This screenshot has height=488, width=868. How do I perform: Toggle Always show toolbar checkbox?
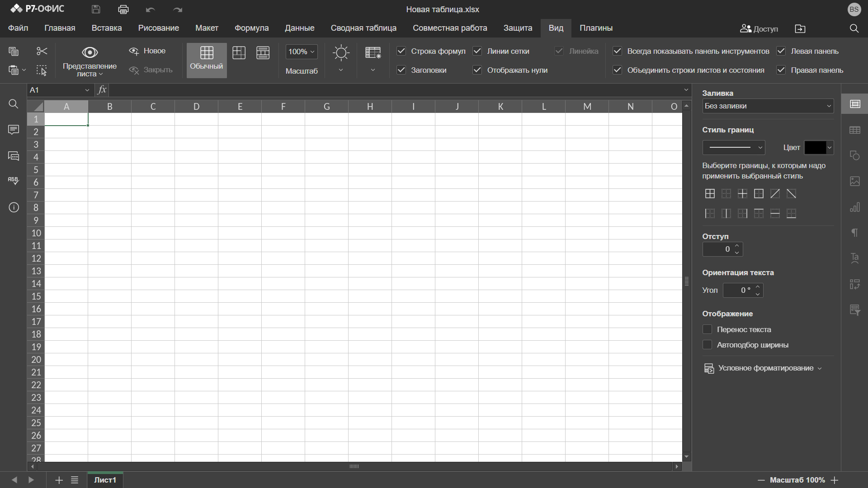[x=617, y=51]
